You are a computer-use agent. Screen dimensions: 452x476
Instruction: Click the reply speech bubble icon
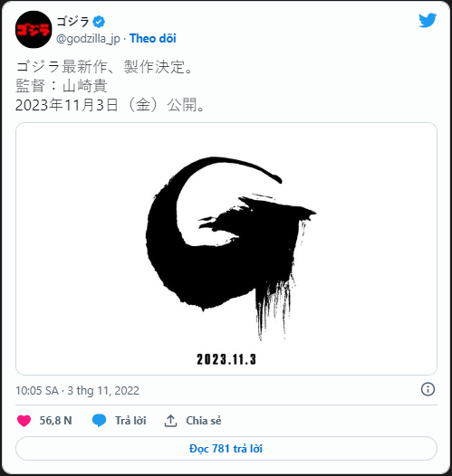click(99, 421)
